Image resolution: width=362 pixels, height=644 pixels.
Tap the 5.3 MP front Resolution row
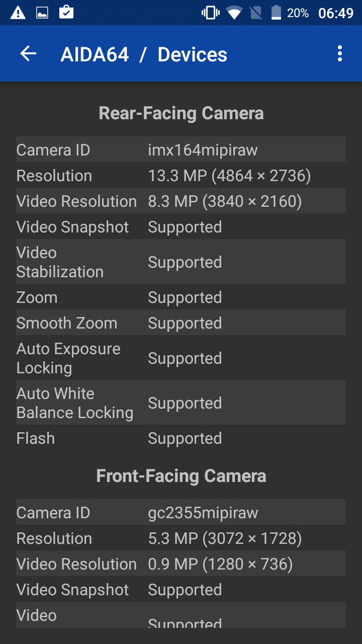(x=181, y=538)
